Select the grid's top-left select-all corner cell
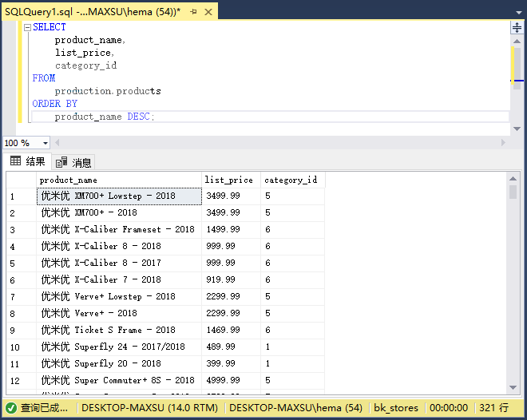Viewport: 527px width, 420px height. [x=22, y=180]
